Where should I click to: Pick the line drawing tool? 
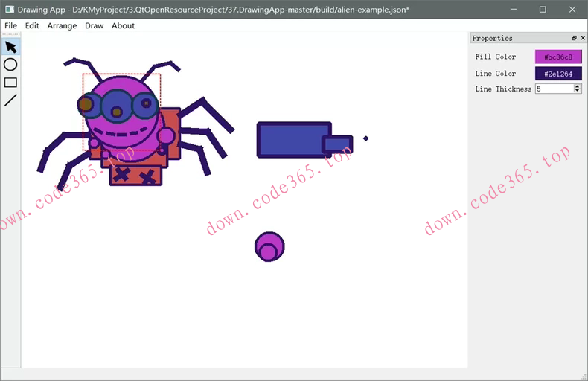point(10,100)
